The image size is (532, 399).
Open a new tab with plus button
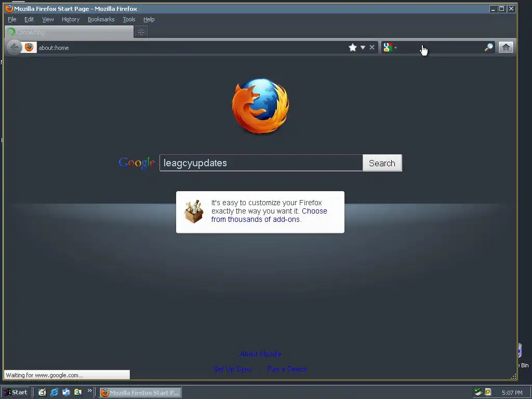tap(141, 32)
